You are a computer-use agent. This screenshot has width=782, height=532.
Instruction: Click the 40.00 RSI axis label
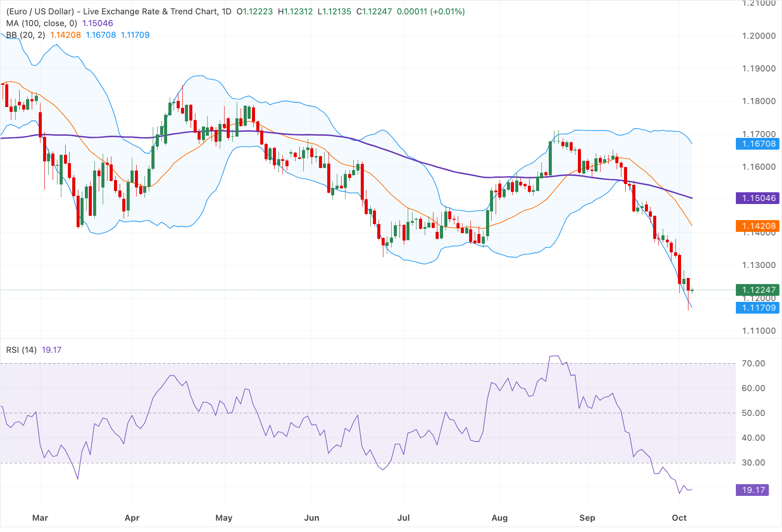(x=753, y=438)
